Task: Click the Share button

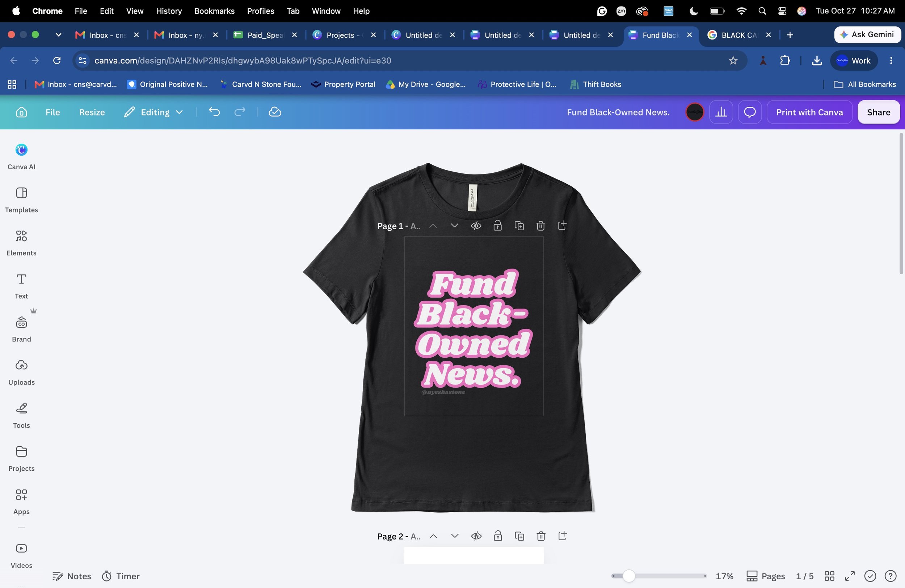Action: [x=878, y=112]
